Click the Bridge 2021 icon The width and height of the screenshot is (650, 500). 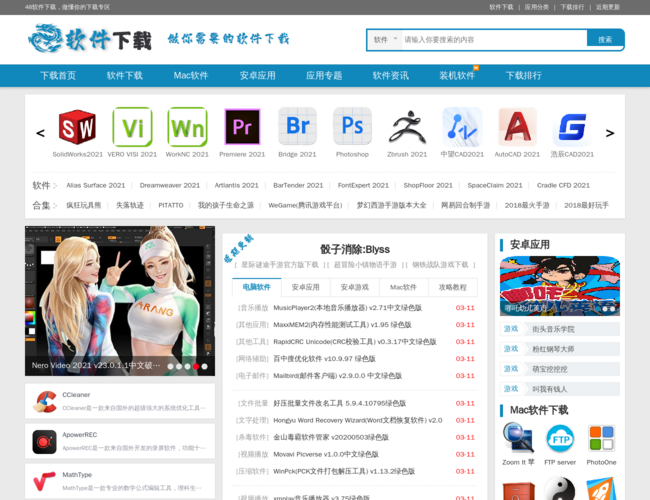click(x=297, y=128)
